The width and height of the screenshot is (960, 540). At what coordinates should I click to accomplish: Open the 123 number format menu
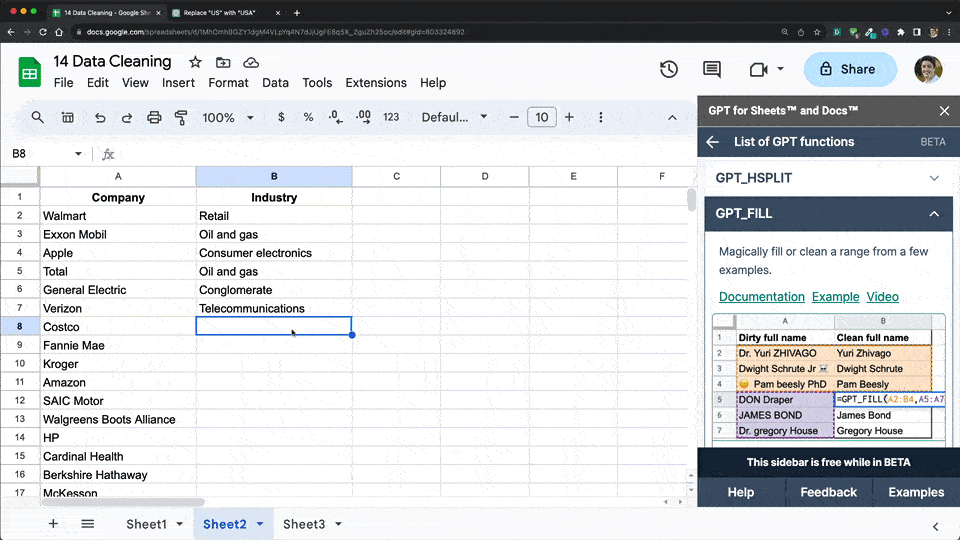[391, 117]
